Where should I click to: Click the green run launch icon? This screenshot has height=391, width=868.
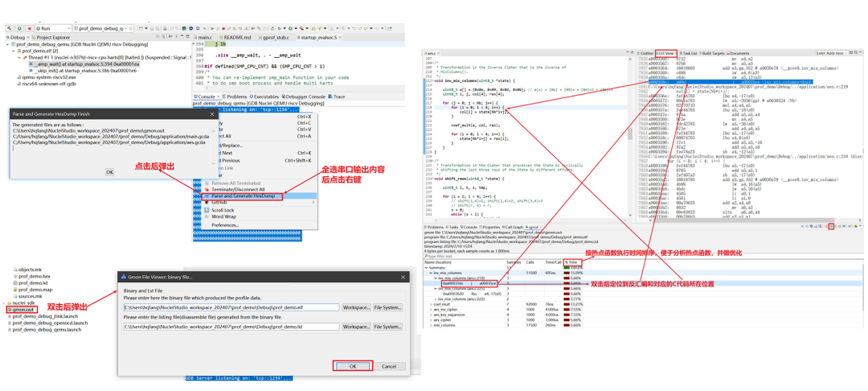pos(18,27)
